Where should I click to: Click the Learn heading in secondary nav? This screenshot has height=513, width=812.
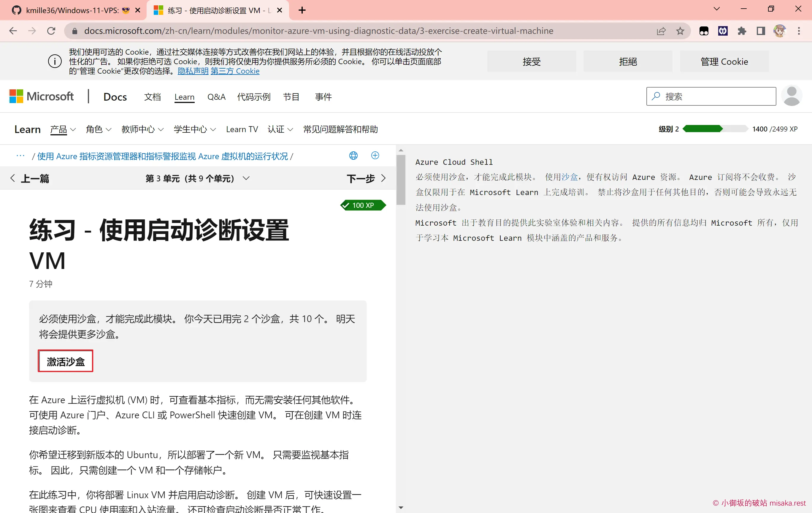tap(28, 129)
